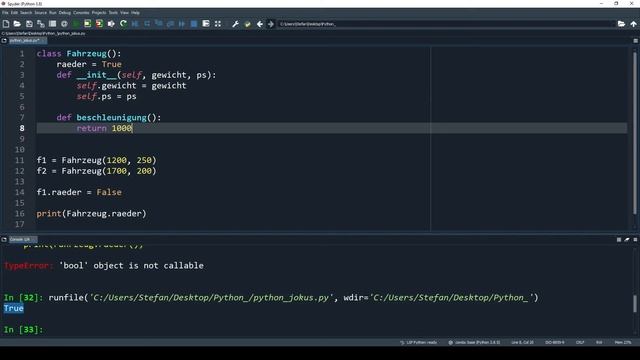
Task: Click the Debug file icon
Action: (135, 24)
